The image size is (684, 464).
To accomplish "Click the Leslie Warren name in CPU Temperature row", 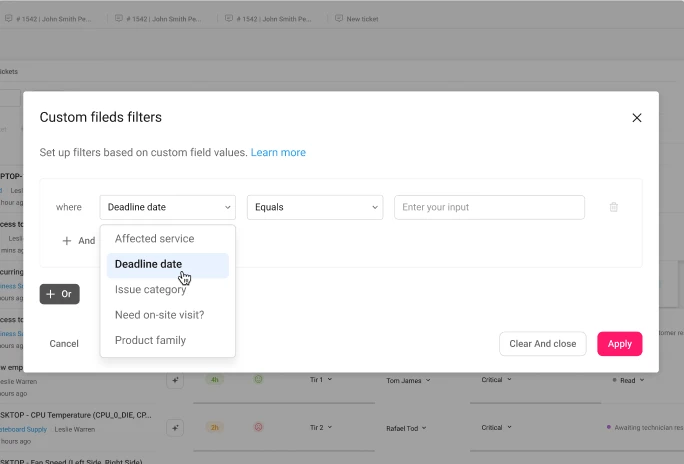I will point(75,430).
